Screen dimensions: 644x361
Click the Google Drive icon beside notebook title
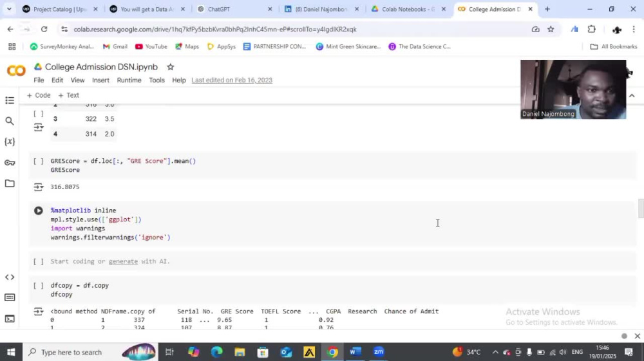coord(38,67)
